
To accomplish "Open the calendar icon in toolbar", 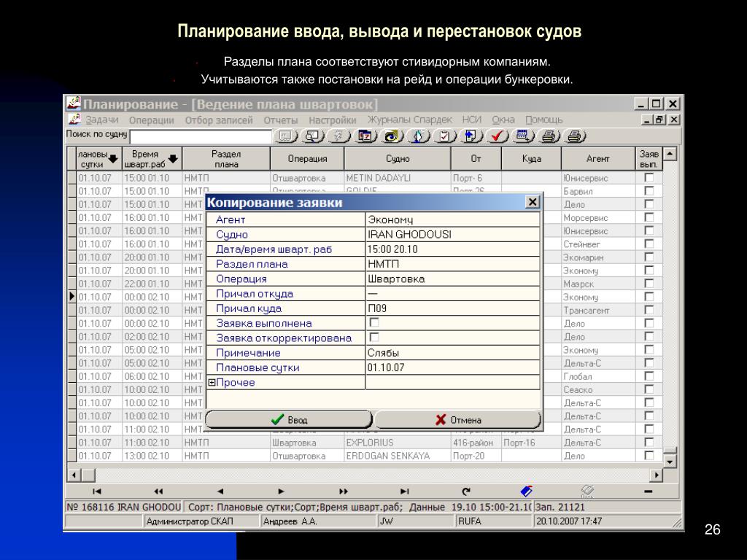I will pyautogui.click(x=365, y=136).
